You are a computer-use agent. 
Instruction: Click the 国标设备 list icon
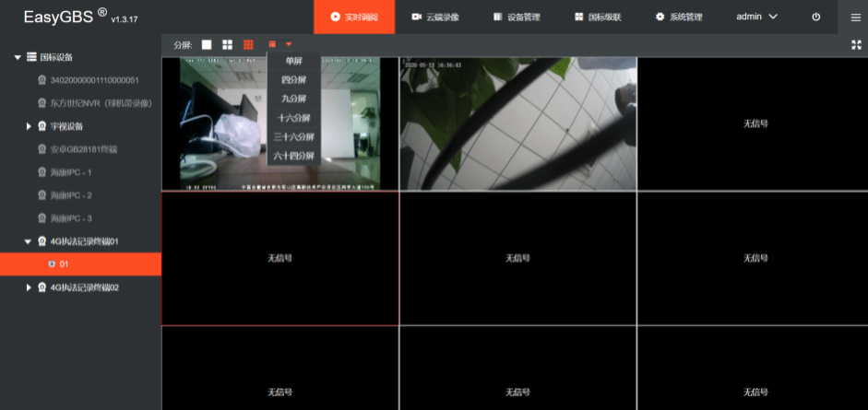click(x=31, y=57)
